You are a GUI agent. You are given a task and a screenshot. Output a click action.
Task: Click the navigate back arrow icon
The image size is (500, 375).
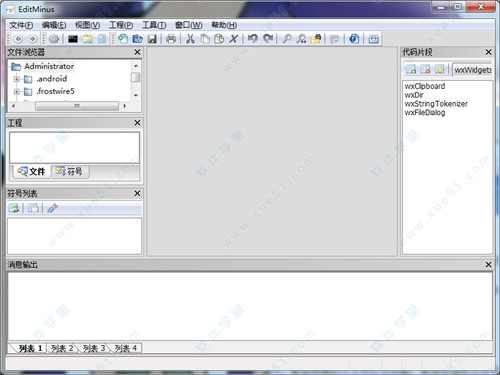tap(18, 39)
